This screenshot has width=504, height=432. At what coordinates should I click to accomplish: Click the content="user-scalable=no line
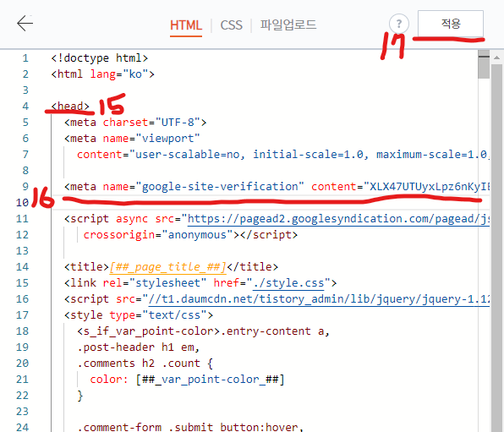coord(283,155)
